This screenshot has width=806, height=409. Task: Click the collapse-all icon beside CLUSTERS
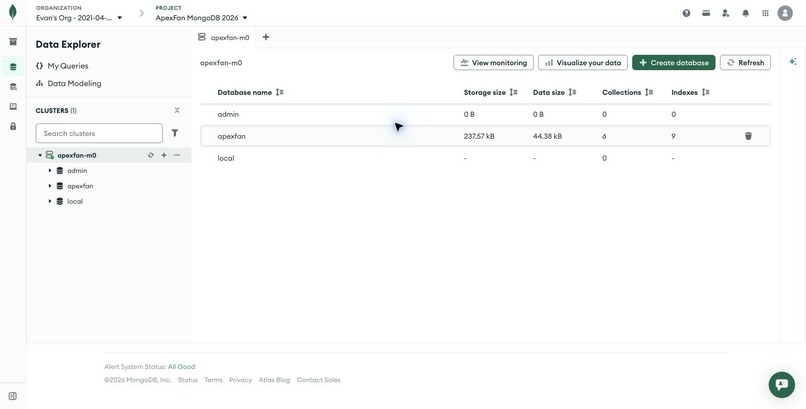pos(177,110)
